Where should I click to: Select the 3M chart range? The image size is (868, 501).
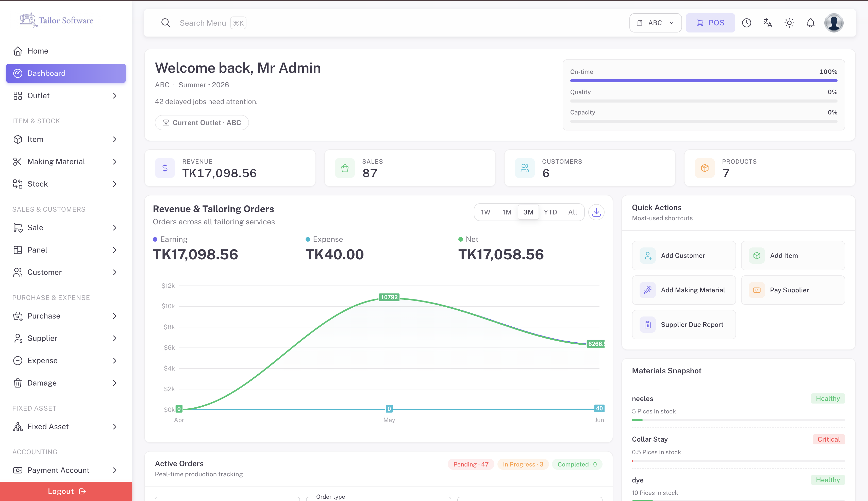[528, 212]
